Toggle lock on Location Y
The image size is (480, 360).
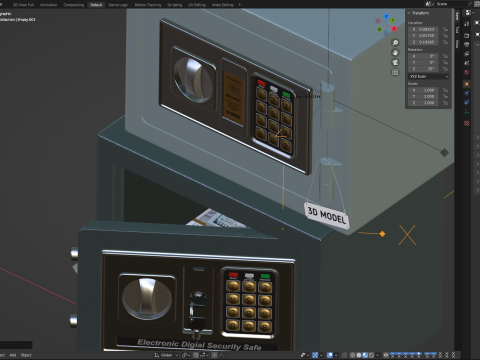point(445,36)
